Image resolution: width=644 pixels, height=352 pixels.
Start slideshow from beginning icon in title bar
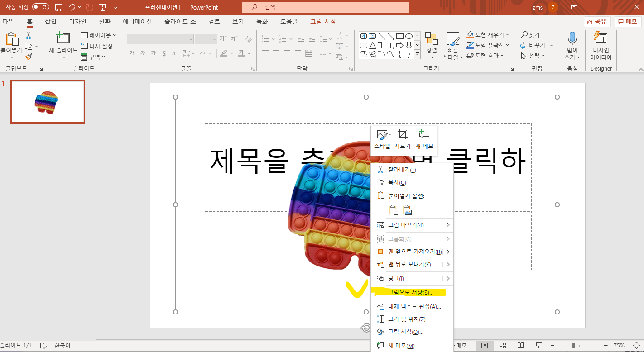click(102, 7)
